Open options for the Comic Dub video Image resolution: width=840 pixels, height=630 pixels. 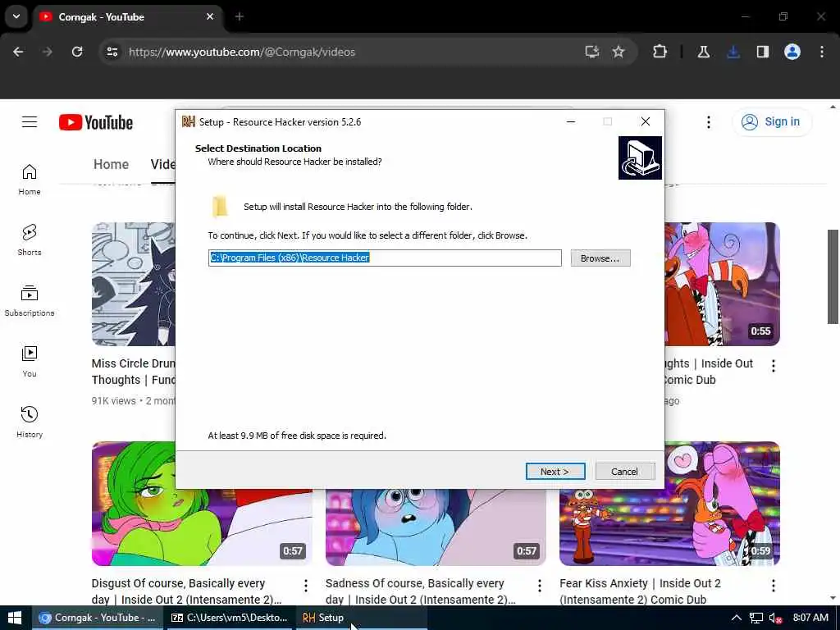(773, 366)
